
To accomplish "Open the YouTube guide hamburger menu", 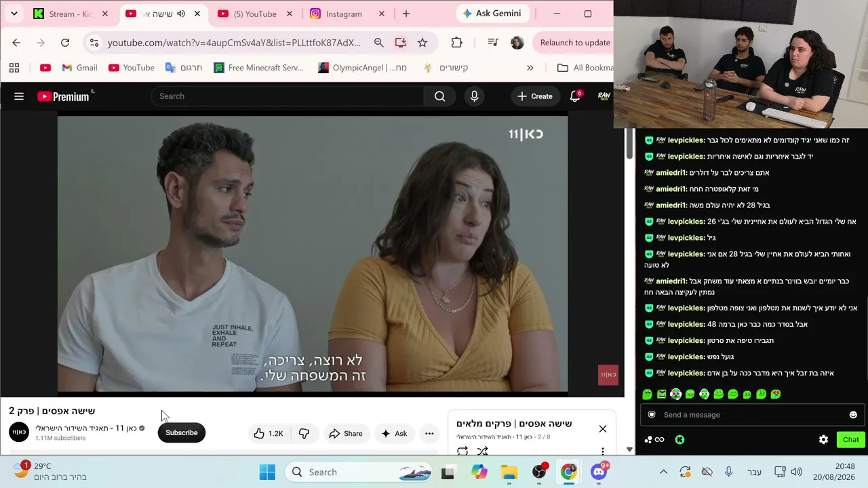I will pyautogui.click(x=19, y=96).
